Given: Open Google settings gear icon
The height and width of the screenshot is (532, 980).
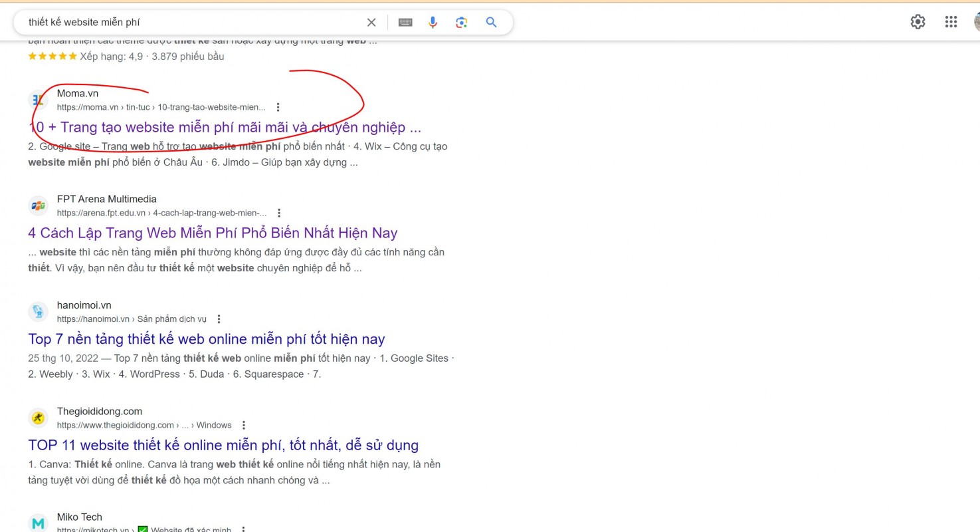Looking at the screenshot, I should [x=918, y=22].
